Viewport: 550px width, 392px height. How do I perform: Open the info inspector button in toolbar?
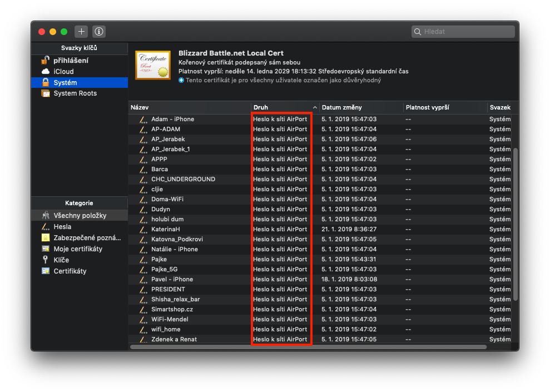pos(99,32)
